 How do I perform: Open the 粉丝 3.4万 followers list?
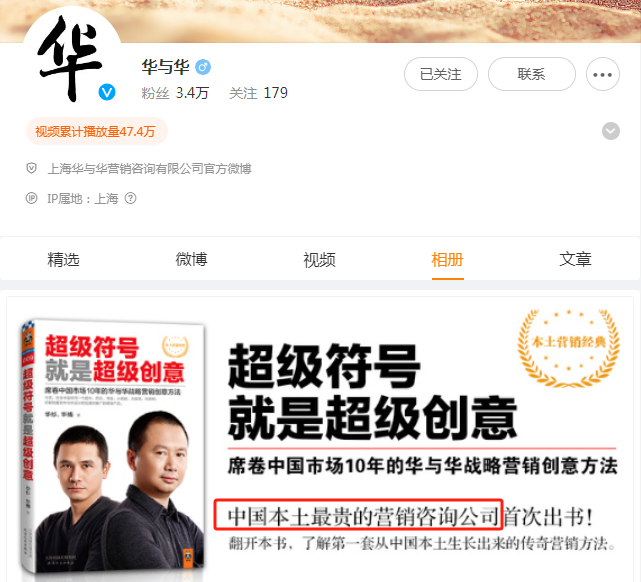point(175,93)
